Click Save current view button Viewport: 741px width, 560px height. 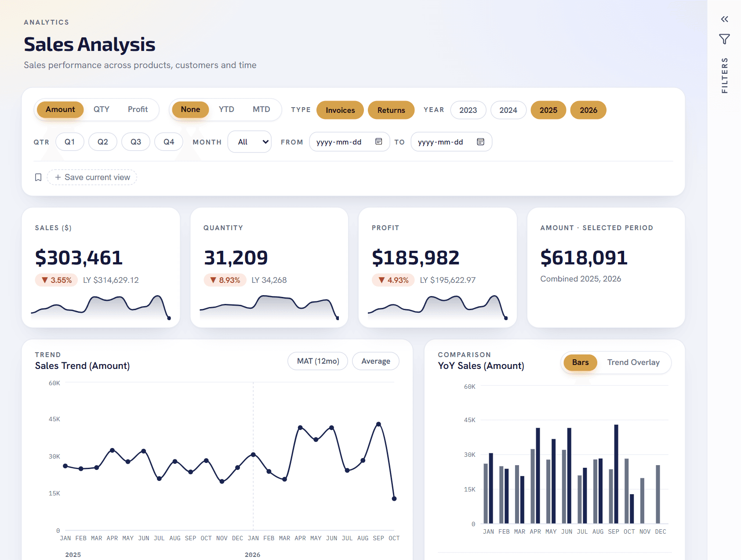pyautogui.click(x=92, y=177)
